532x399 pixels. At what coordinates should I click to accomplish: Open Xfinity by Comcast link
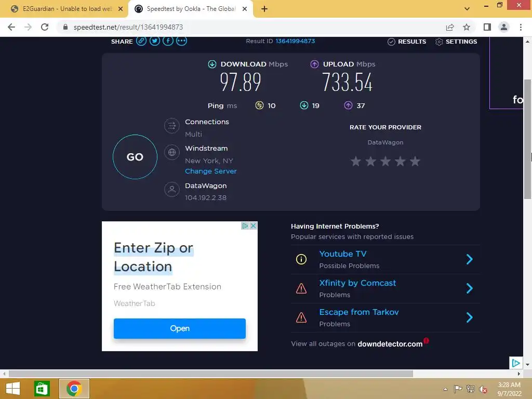click(x=357, y=283)
